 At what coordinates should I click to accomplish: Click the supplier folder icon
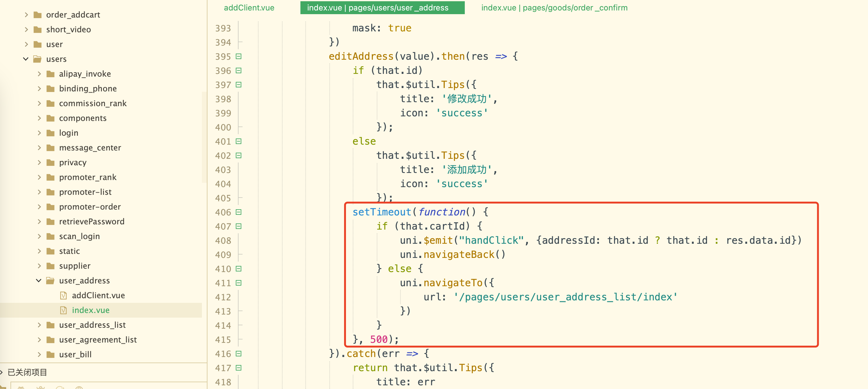(x=50, y=266)
